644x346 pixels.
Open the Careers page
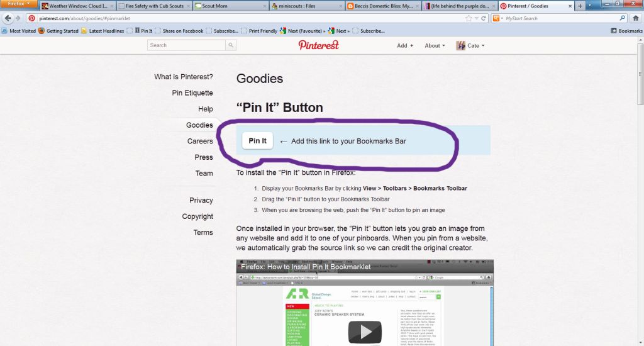point(200,141)
